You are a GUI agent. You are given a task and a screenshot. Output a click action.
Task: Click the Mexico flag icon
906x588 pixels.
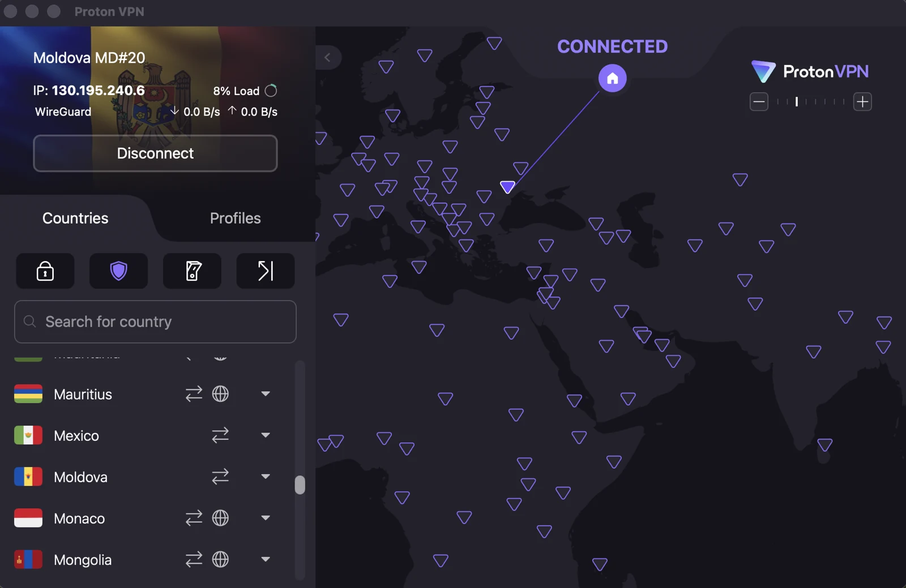click(28, 435)
